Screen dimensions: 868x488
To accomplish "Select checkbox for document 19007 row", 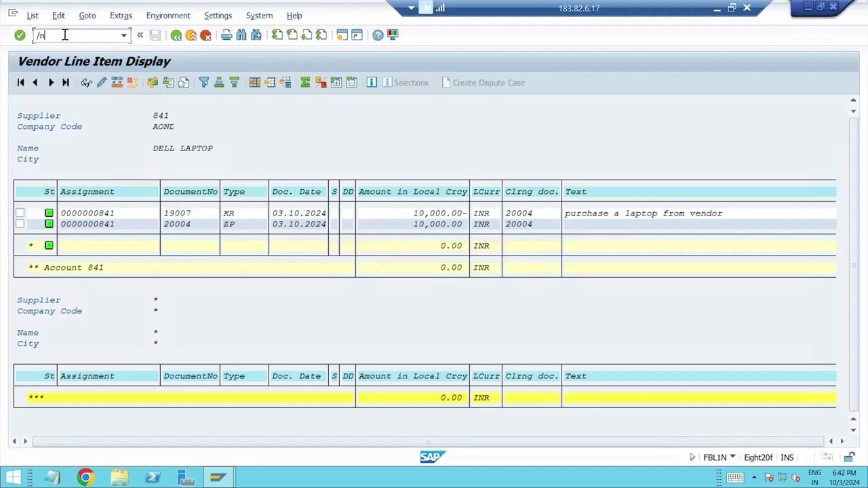I will [x=20, y=213].
